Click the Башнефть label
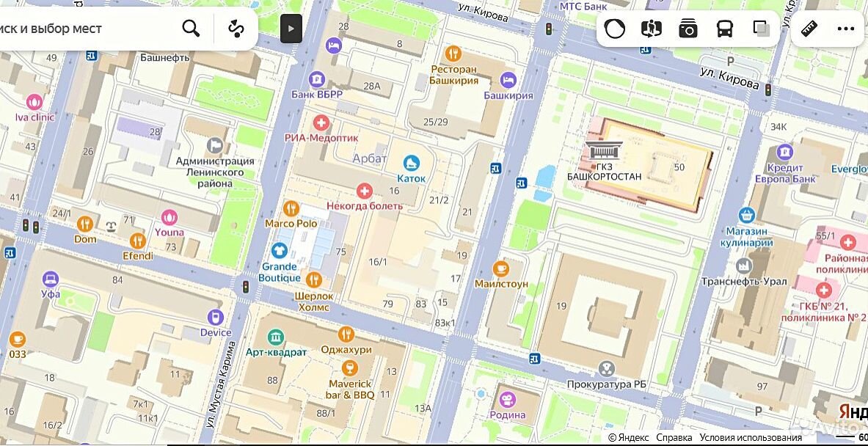868x446 pixels. pyautogui.click(x=165, y=57)
